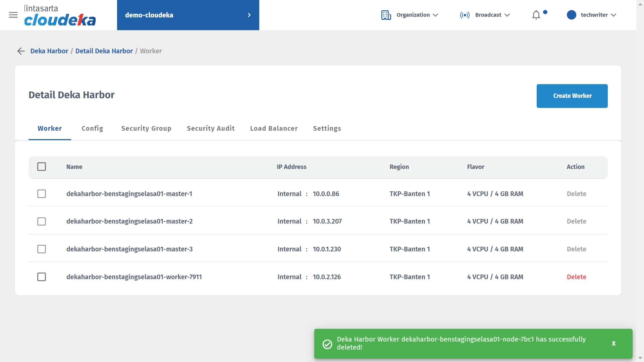This screenshot has height=362, width=644.
Task: Check the box for worker-7911 row
Action: (x=42, y=277)
